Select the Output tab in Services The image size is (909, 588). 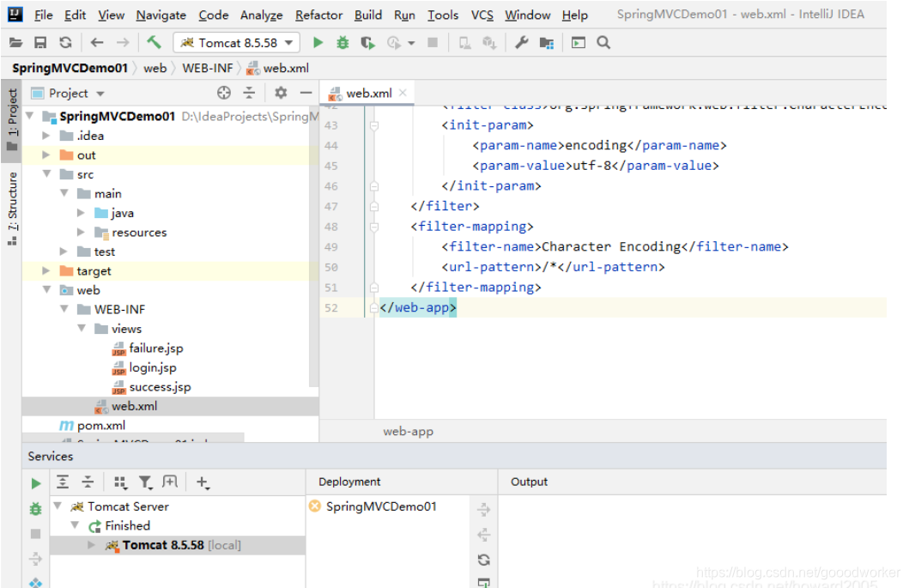(x=529, y=482)
